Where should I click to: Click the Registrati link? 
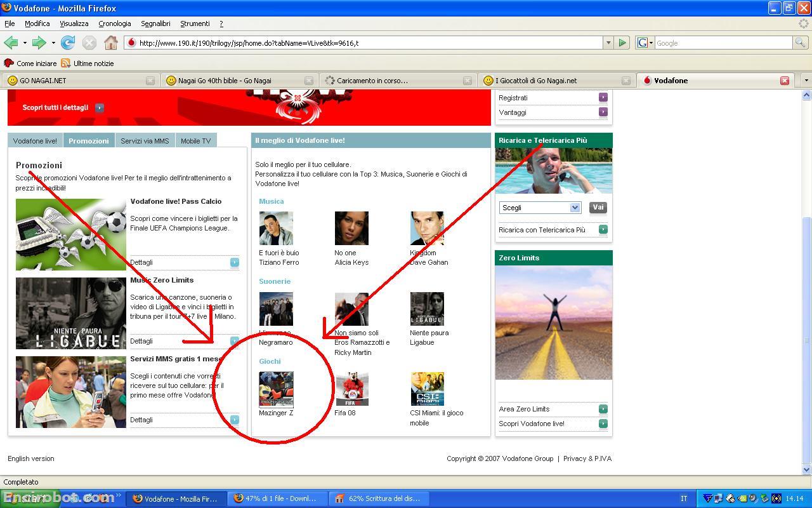tap(513, 98)
